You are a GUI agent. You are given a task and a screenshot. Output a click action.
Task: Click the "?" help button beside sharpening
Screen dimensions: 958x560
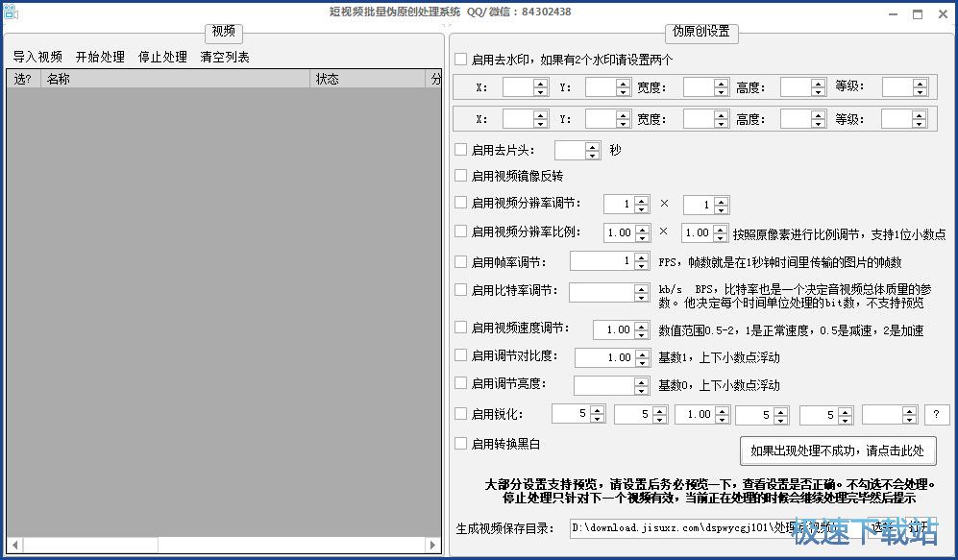937,415
